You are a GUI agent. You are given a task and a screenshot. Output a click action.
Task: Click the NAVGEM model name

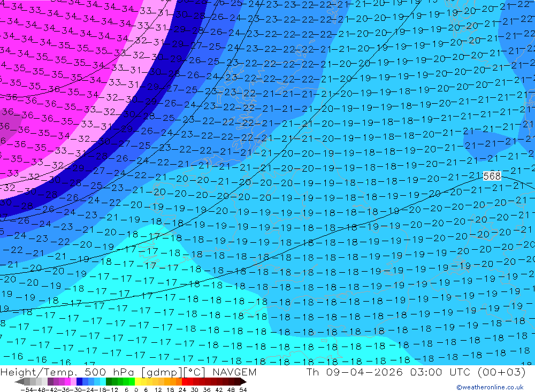coord(234,372)
